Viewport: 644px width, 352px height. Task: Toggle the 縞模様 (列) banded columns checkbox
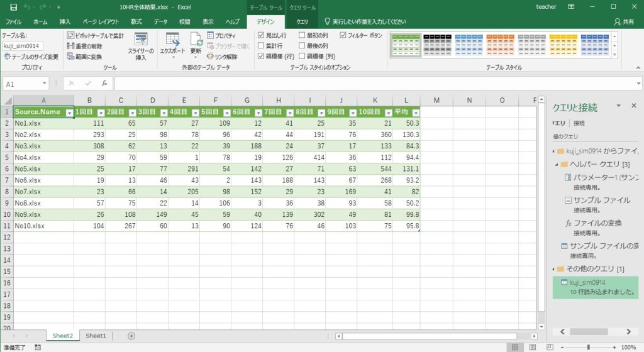(302, 56)
